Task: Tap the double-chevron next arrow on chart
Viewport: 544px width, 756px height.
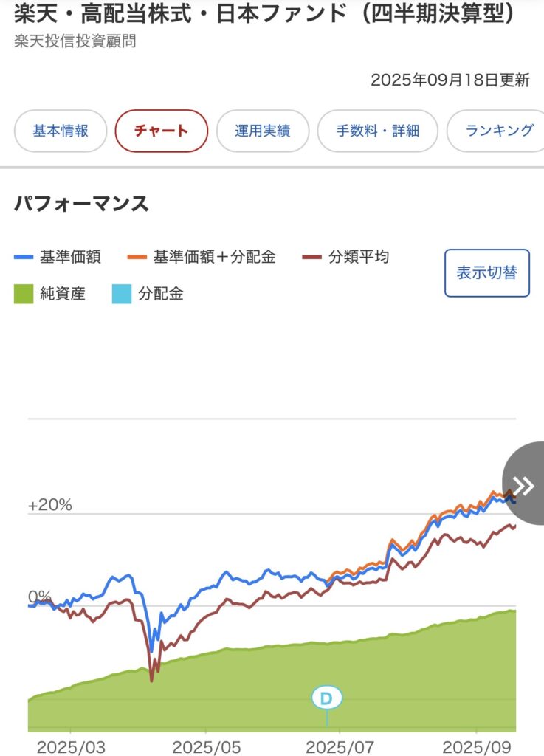Action: pos(523,484)
